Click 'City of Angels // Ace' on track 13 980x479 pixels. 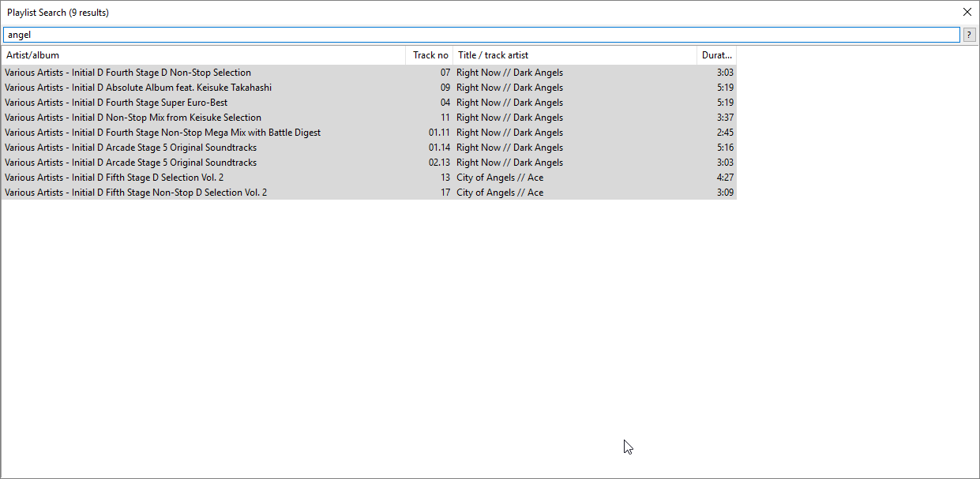tap(500, 178)
